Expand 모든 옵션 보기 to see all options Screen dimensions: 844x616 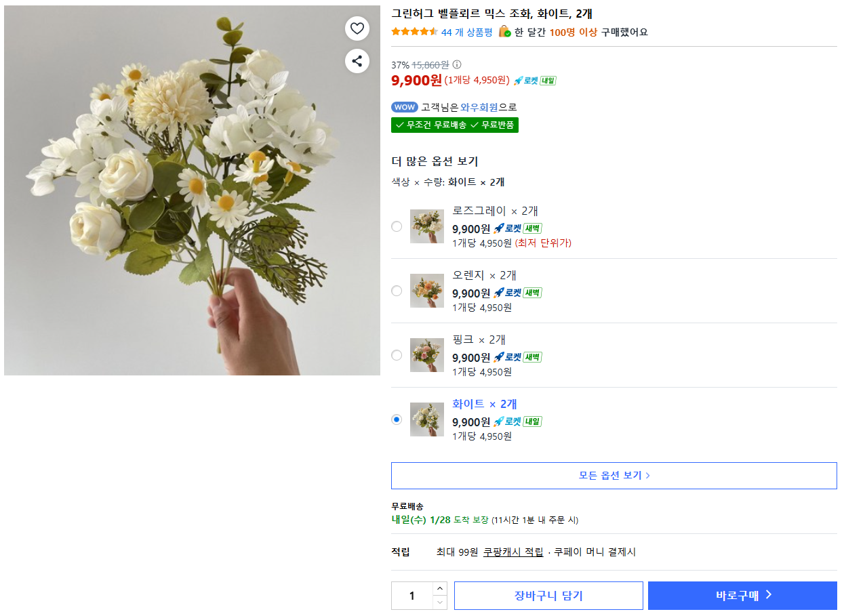(x=614, y=476)
